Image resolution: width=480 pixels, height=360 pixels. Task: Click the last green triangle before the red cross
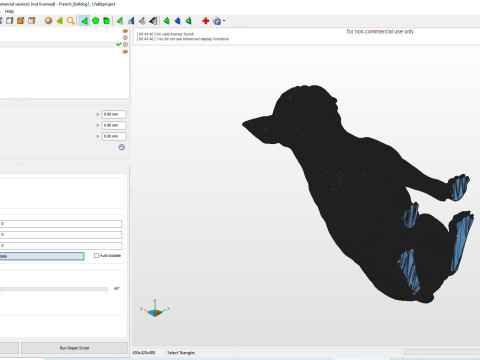(x=189, y=21)
